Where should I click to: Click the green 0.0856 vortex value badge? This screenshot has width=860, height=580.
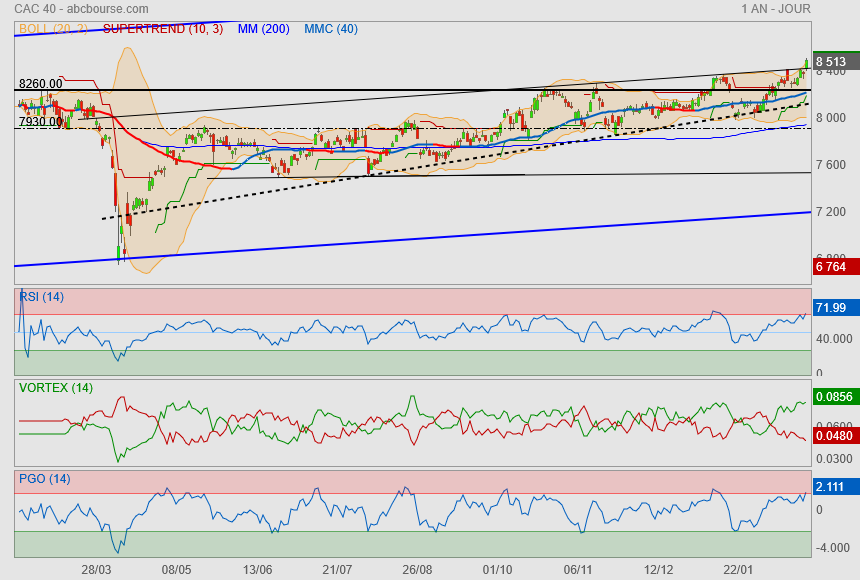point(836,396)
